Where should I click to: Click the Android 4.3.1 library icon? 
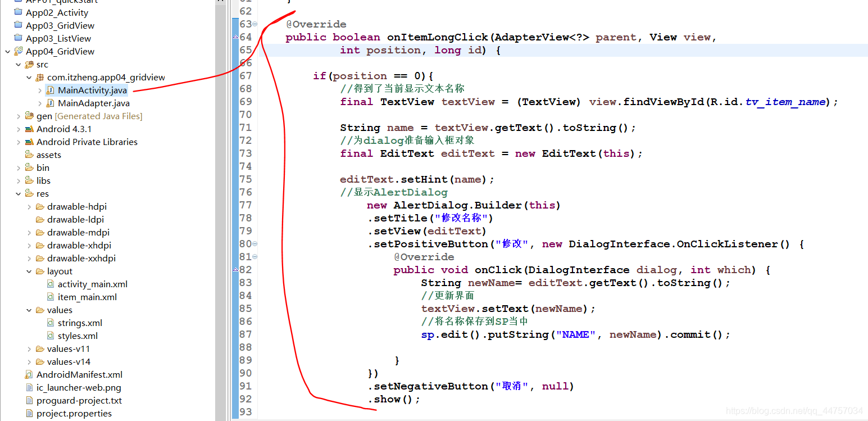[x=29, y=129]
